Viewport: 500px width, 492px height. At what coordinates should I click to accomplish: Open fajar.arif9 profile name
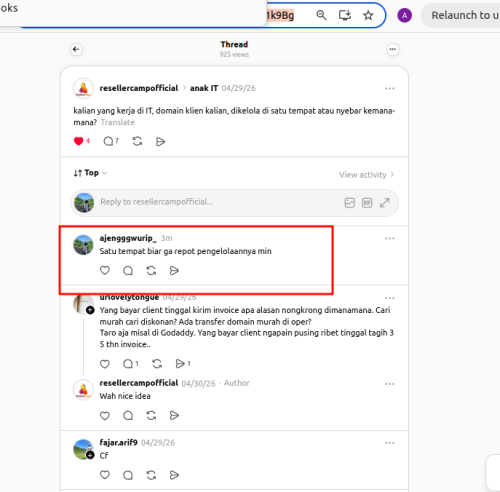118,442
